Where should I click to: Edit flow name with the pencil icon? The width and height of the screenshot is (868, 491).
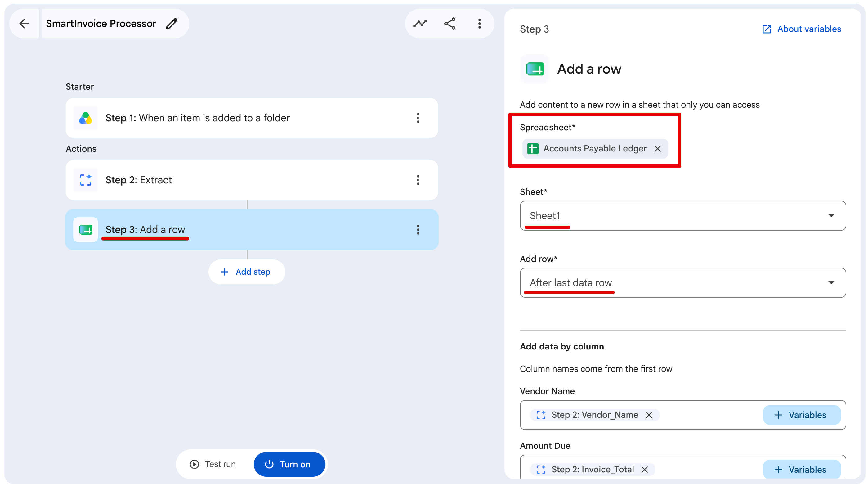coord(172,24)
